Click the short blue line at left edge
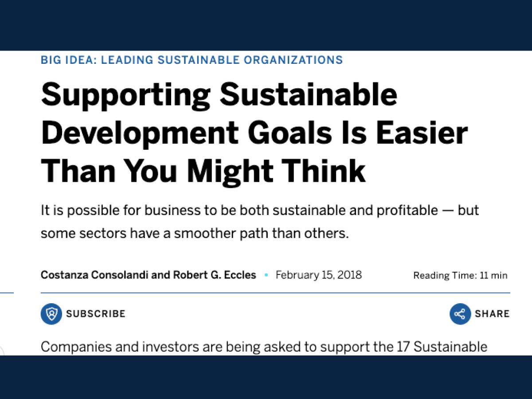This screenshot has width=532, height=399. click(7, 293)
